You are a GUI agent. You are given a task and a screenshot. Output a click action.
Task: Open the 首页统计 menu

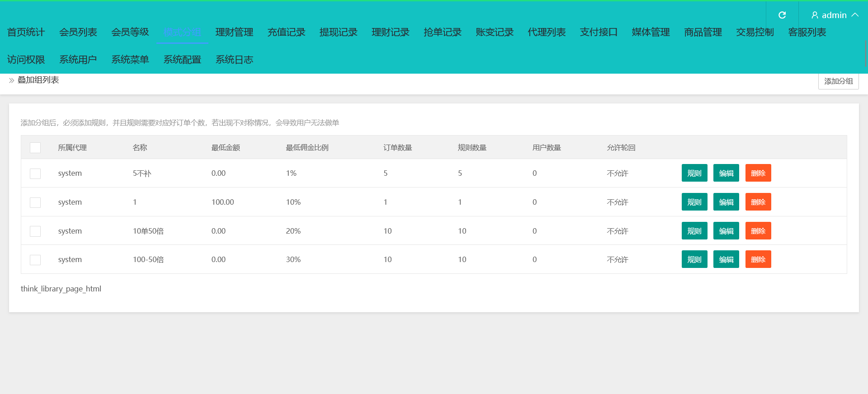[26, 32]
